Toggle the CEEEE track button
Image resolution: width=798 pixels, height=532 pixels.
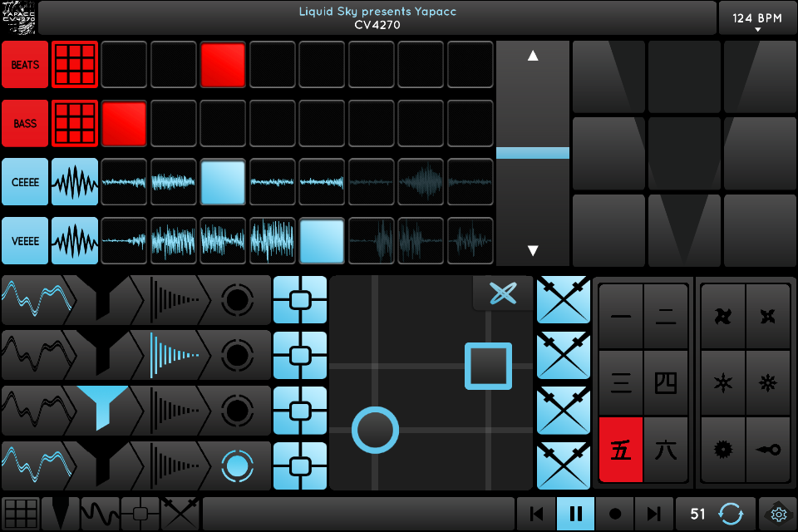[x=25, y=182]
